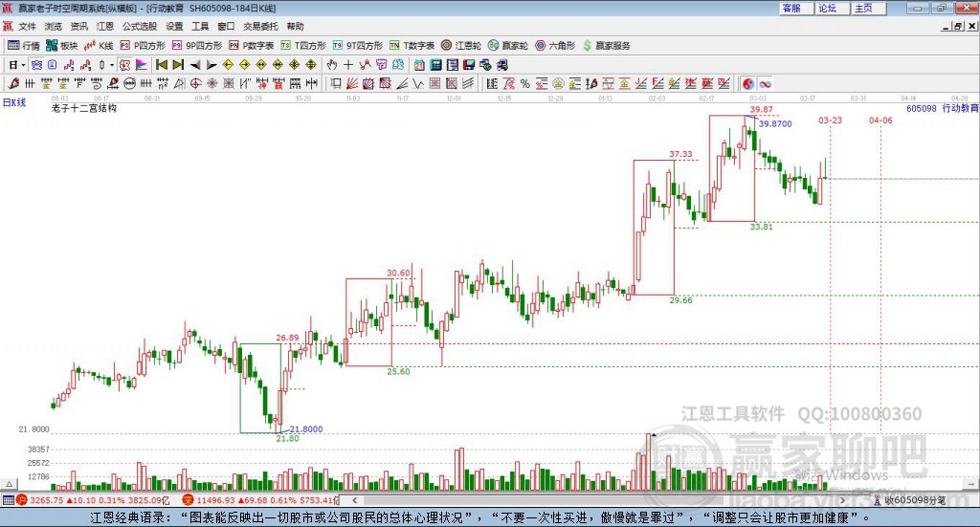Click the 605098 行动教育 stock label
980x527 pixels.
coord(942,108)
